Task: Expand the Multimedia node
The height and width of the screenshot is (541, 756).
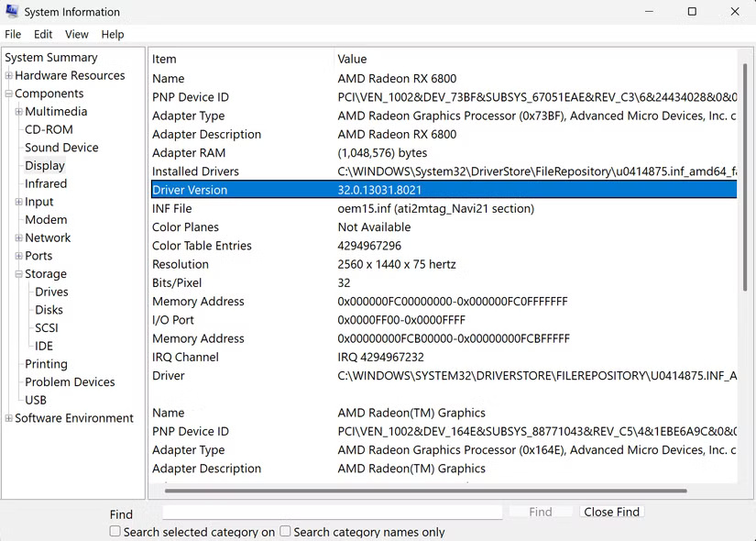Action: pyautogui.click(x=17, y=111)
